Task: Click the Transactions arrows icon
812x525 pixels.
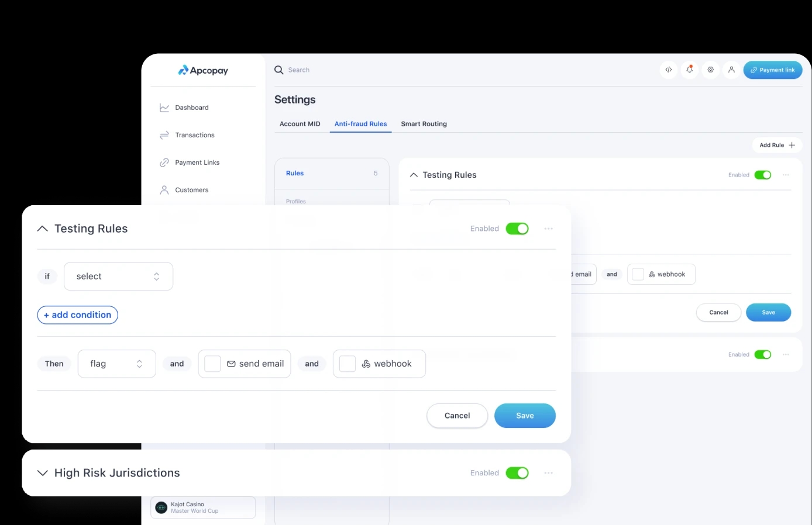Action: [x=164, y=135]
